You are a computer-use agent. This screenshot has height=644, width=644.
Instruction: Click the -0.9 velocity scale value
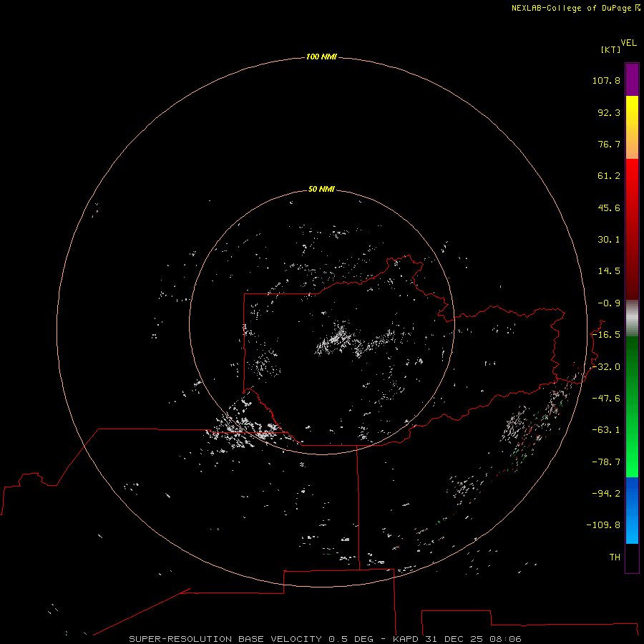point(609,303)
